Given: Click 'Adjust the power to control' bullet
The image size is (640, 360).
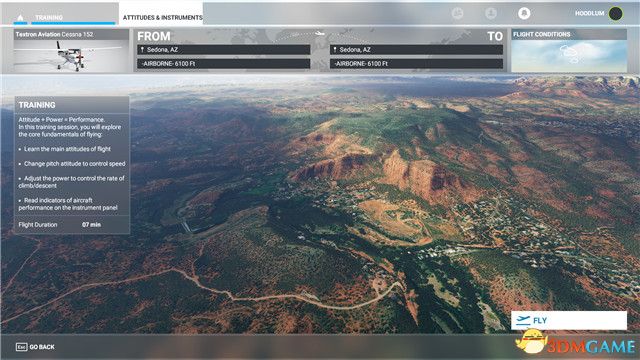Looking at the screenshot, I should (71, 182).
